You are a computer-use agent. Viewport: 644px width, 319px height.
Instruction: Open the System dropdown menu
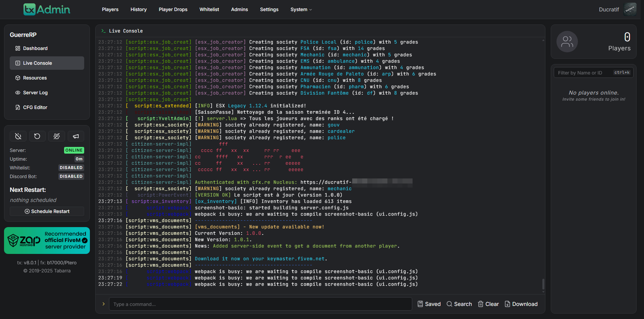(301, 9)
